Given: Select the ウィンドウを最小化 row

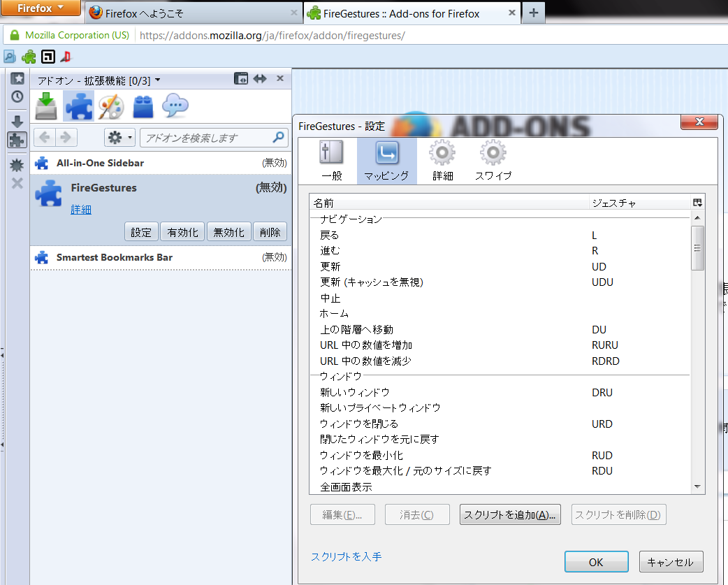Looking at the screenshot, I should pyautogui.click(x=500, y=456).
